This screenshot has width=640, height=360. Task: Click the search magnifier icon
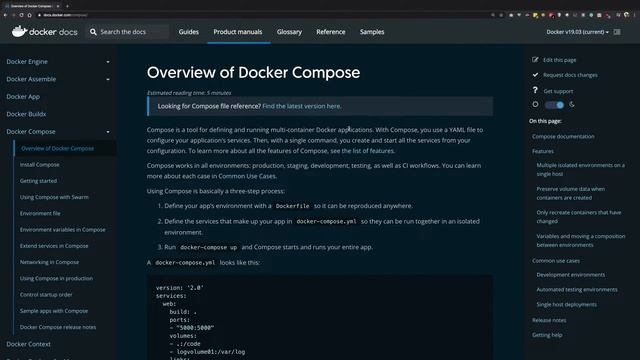click(93, 32)
